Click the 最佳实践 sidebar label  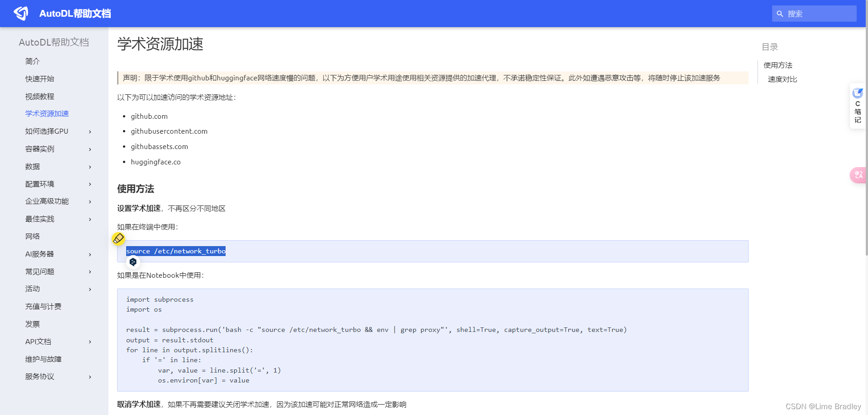tap(40, 219)
